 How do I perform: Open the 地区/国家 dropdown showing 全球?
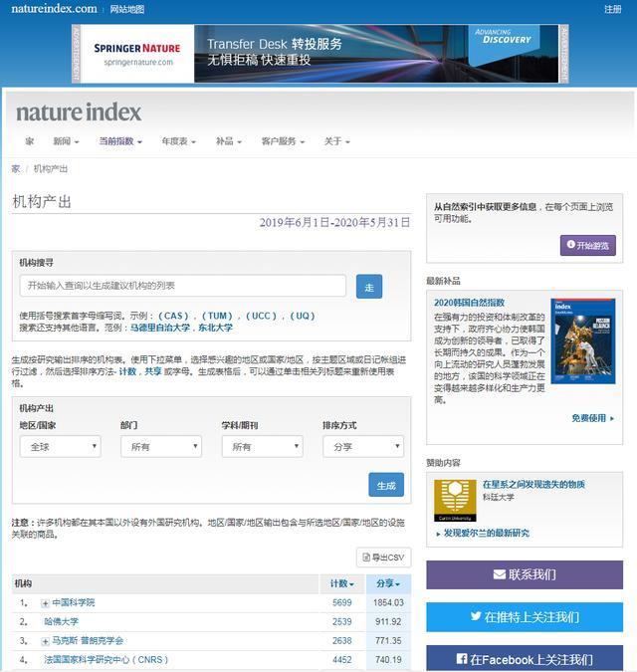[x=61, y=447]
